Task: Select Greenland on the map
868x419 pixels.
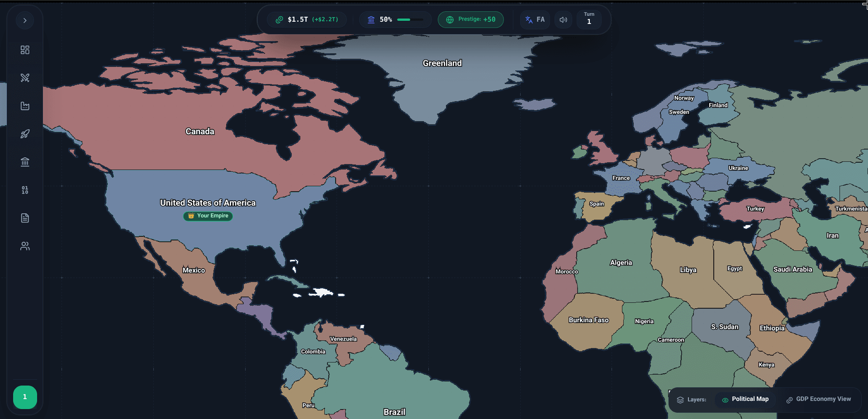Action: (x=442, y=63)
